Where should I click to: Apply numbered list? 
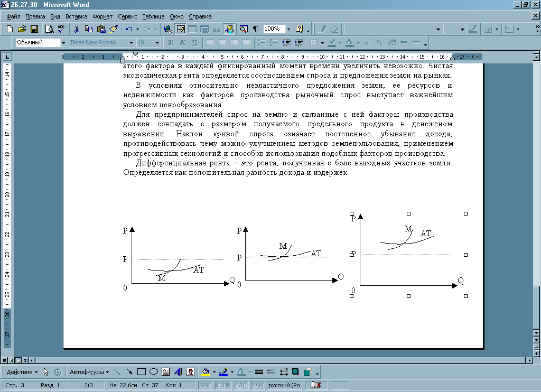pyautogui.click(x=262, y=43)
